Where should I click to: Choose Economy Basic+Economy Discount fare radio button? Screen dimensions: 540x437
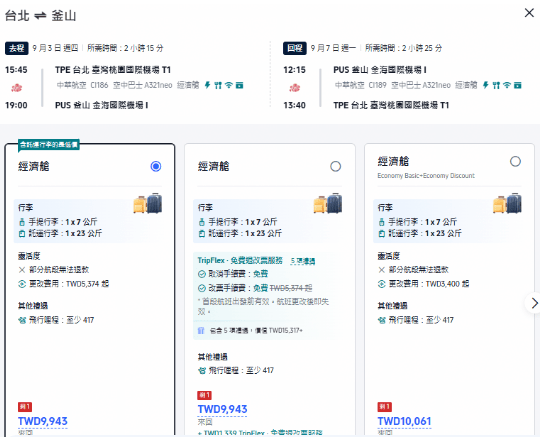point(515,161)
